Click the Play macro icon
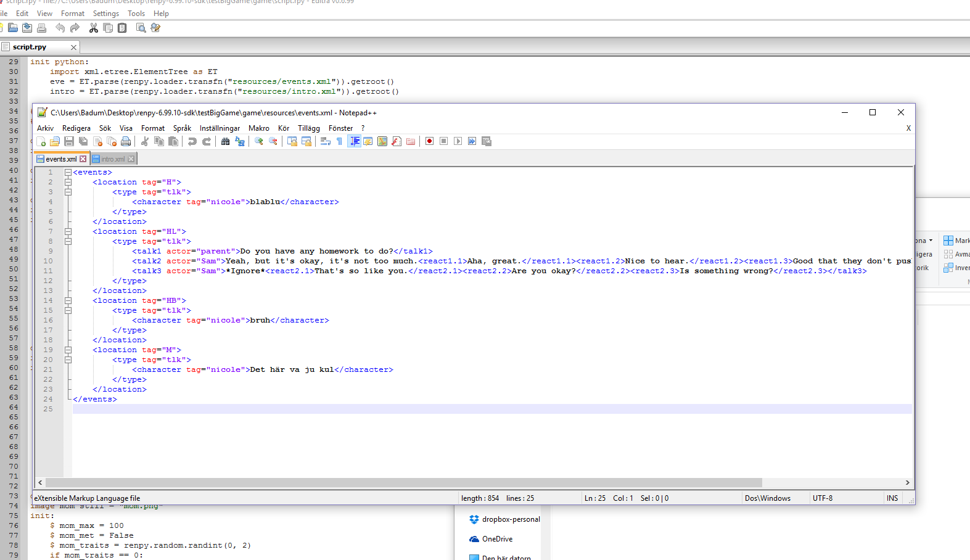 click(x=458, y=141)
